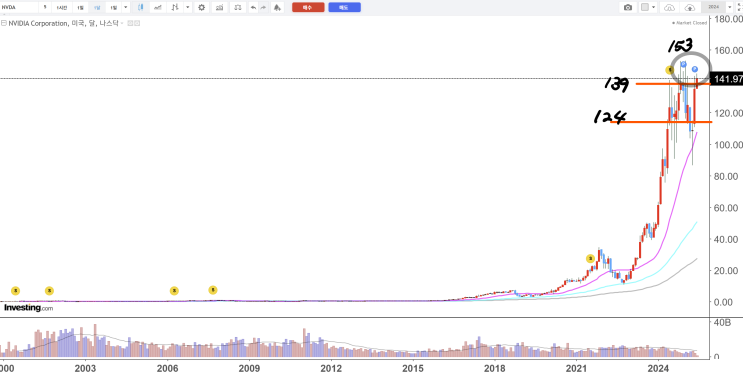Toggle the alert bell icon in toolbar
743x374 pixels.
[277, 8]
